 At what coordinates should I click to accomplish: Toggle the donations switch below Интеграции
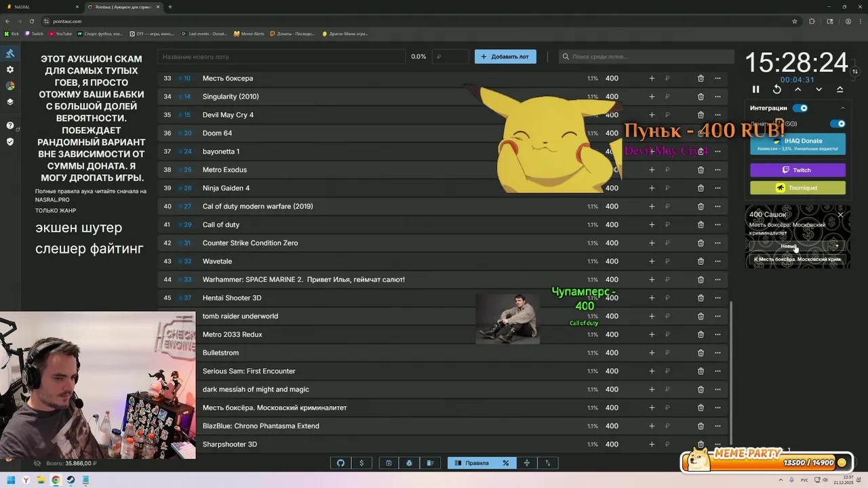[x=838, y=124]
